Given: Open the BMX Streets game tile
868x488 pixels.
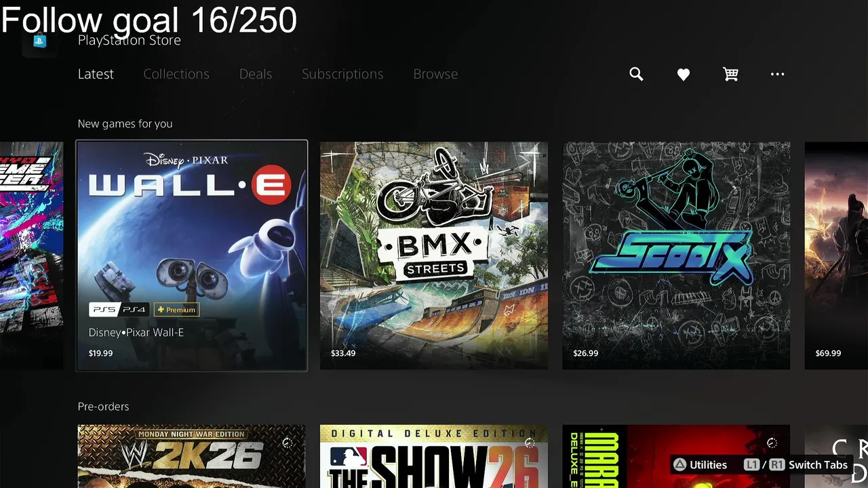Looking at the screenshot, I should (434, 256).
